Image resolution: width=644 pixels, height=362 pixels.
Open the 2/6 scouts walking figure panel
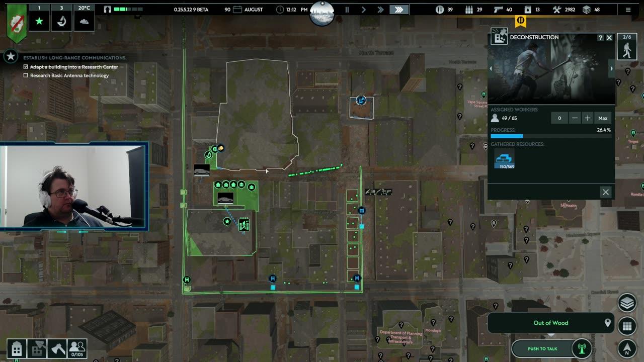(627, 47)
